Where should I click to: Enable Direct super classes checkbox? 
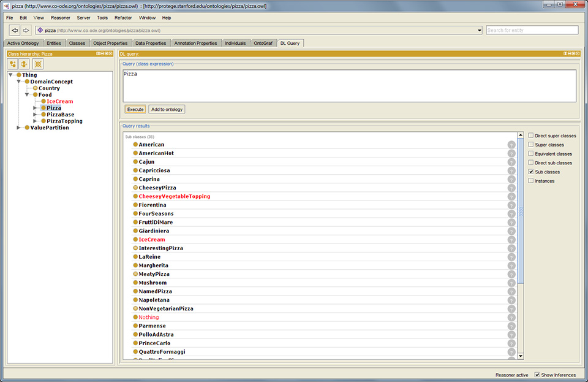(x=531, y=136)
